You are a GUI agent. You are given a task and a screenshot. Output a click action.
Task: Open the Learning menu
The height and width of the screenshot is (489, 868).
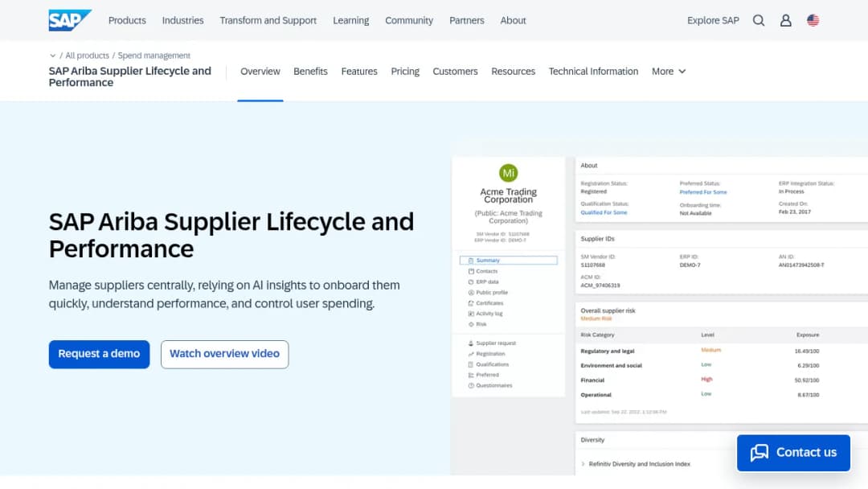pyautogui.click(x=351, y=20)
